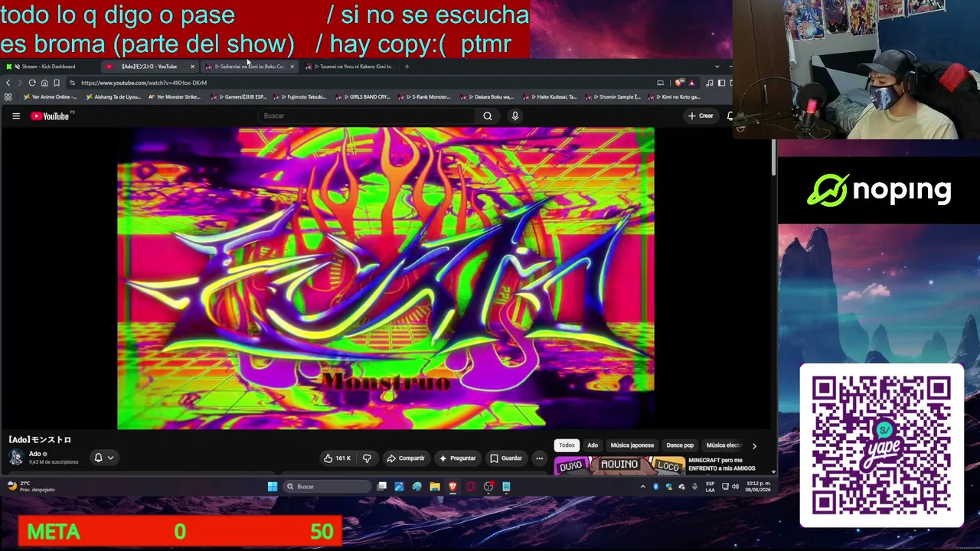Click the Yape QR code image

881,445
